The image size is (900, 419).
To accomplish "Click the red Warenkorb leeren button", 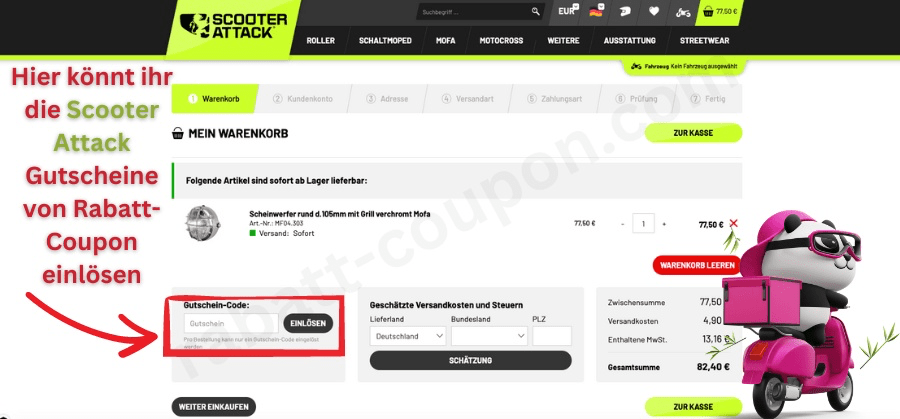I will [x=697, y=265].
